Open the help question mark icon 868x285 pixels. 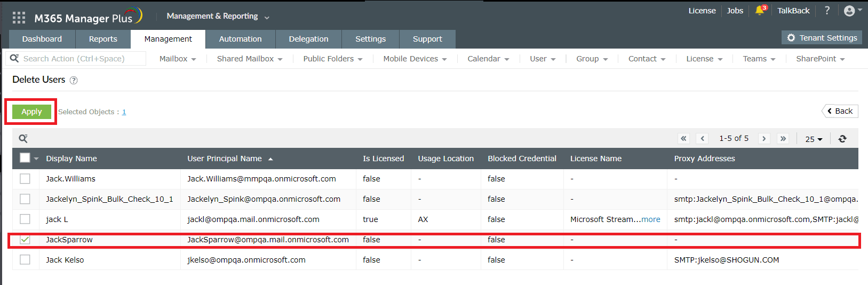click(827, 11)
